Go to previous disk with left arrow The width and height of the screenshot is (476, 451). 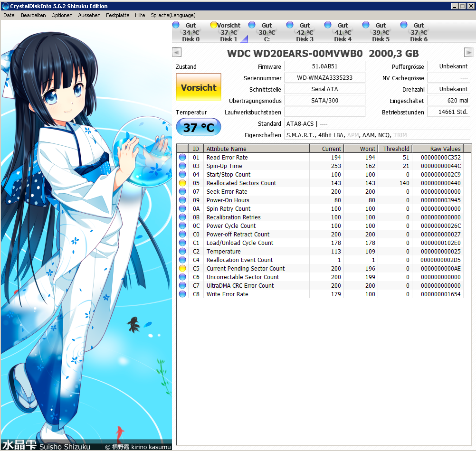(177, 53)
